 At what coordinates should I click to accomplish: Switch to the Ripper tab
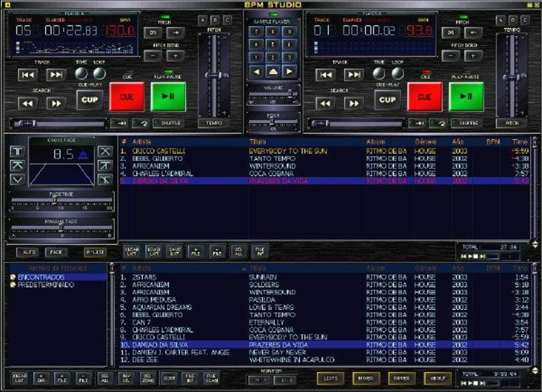[399, 378]
